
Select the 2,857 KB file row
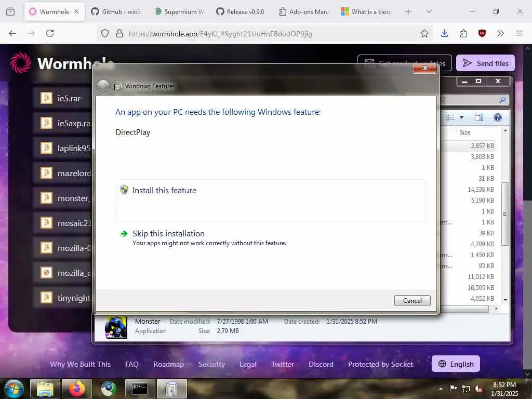coord(469,146)
